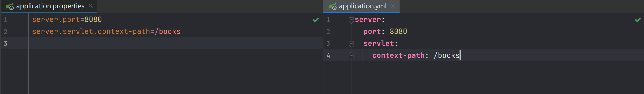Viewport: 644px width, 94px height.
Task: Click the Spring icon on application.properties tab
Action: coord(10,6)
